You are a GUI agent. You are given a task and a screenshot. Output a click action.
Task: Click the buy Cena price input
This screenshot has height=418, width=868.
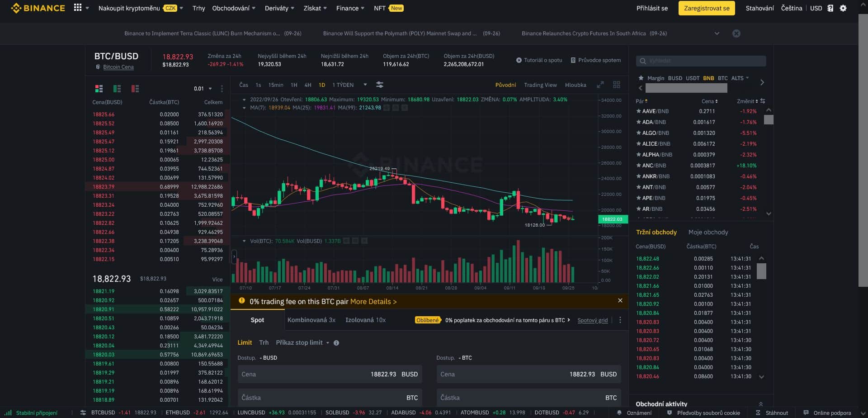click(330, 374)
